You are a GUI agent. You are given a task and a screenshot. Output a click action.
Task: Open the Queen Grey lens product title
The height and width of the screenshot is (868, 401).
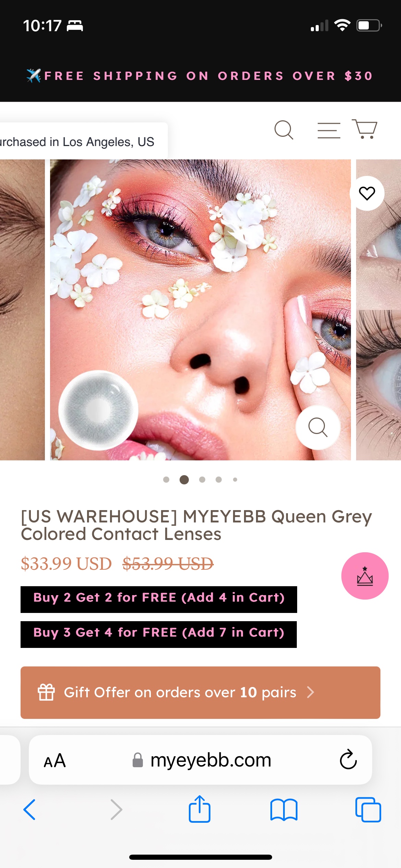click(x=196, y=525)
